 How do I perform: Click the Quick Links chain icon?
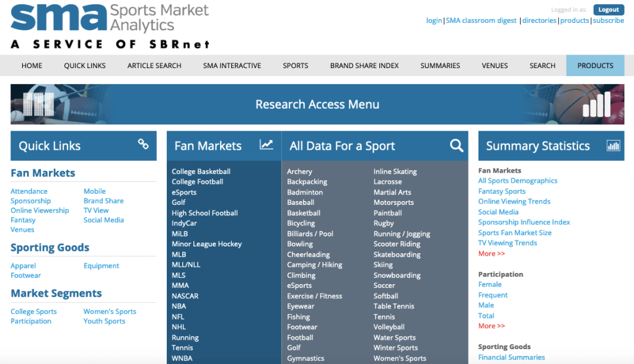[143, 144]
